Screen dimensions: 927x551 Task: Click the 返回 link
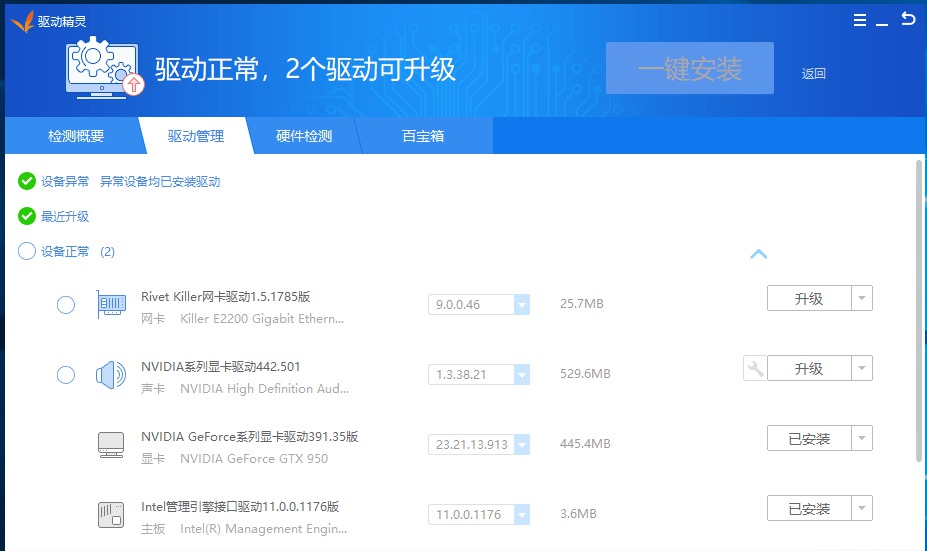(813, 74)
